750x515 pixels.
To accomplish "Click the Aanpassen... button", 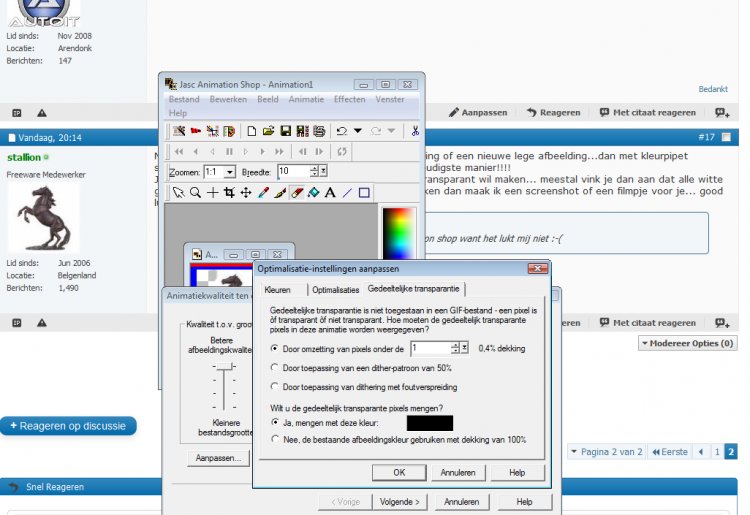I will point(218,458).
